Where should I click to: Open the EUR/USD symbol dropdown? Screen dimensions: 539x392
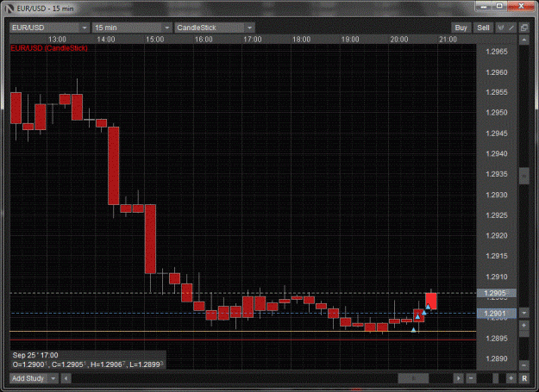pos(49,28)
